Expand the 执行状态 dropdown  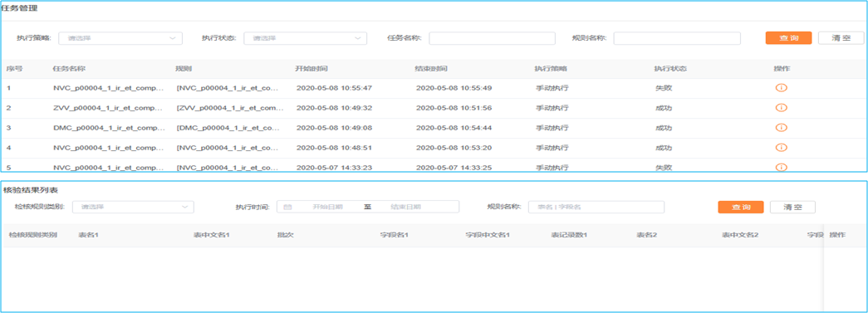coord(305,38)
